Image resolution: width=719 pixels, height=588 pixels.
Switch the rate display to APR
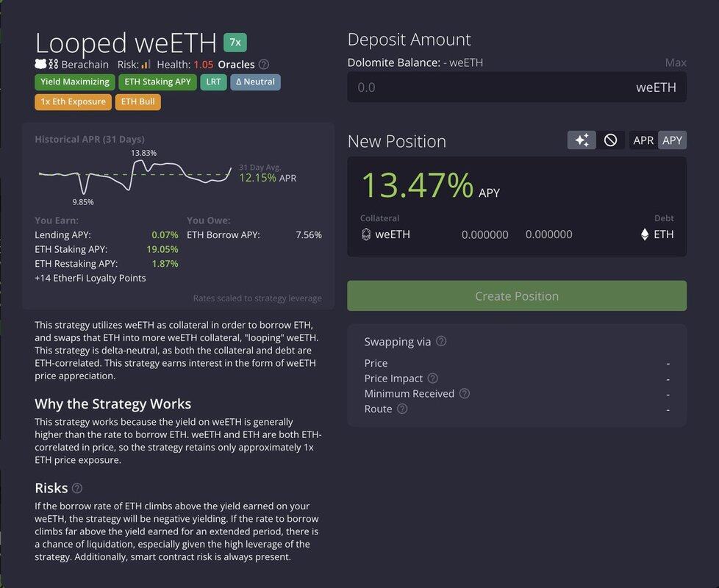click(x=643, y=140)
